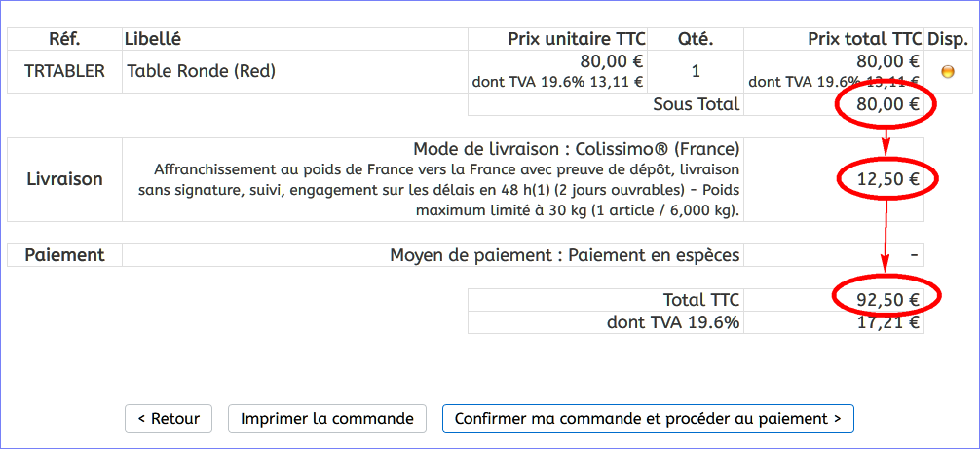Click the Réf. column header
The height and width of the screenshot is (449, 980).
click(x=64, y=39)
